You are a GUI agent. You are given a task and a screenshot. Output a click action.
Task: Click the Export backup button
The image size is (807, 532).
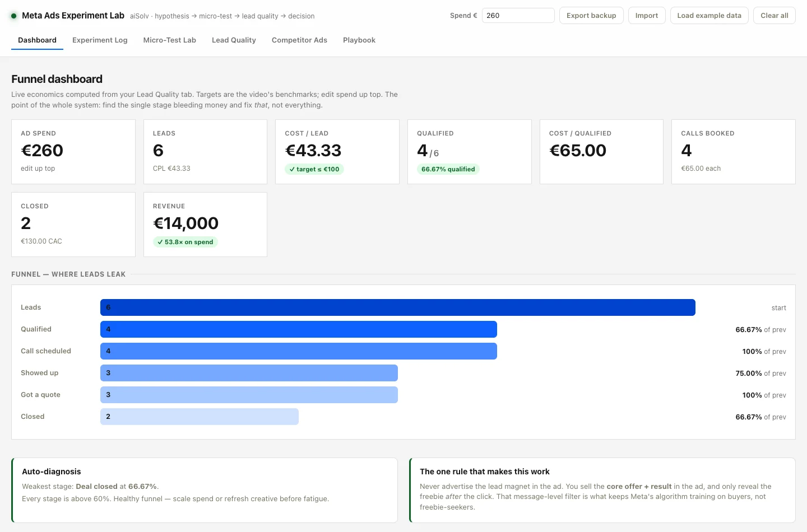click(591, 16)
